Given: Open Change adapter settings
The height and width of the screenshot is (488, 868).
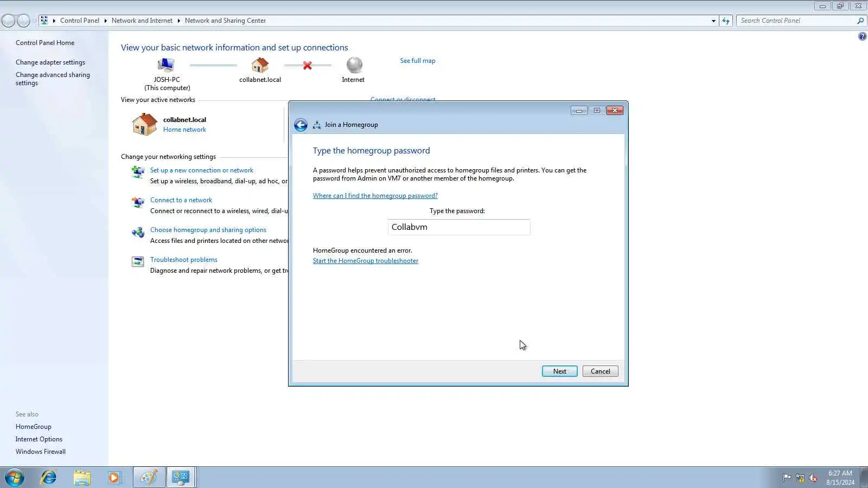Looking at the screenshot, I should 50,62.
